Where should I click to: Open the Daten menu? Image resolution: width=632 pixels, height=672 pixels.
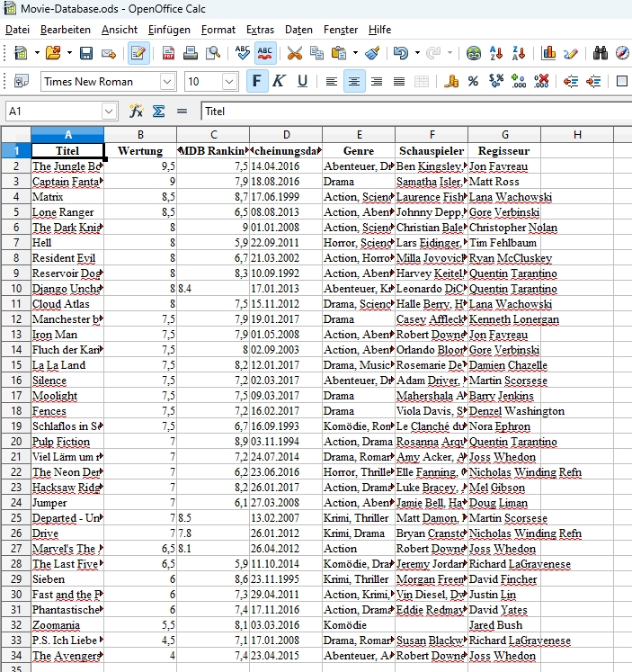point(298,30)
